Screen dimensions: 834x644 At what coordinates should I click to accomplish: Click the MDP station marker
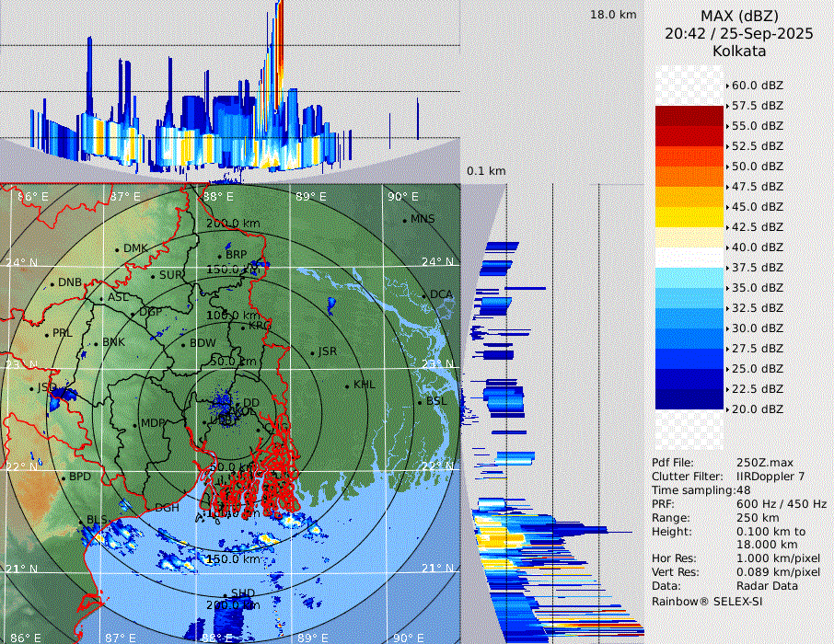136,424
